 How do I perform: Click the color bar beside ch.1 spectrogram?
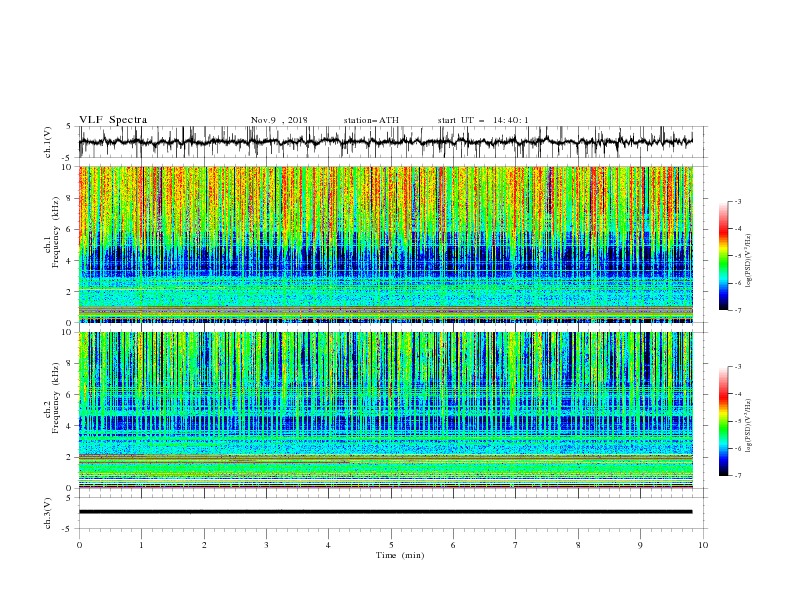point(724,256)
